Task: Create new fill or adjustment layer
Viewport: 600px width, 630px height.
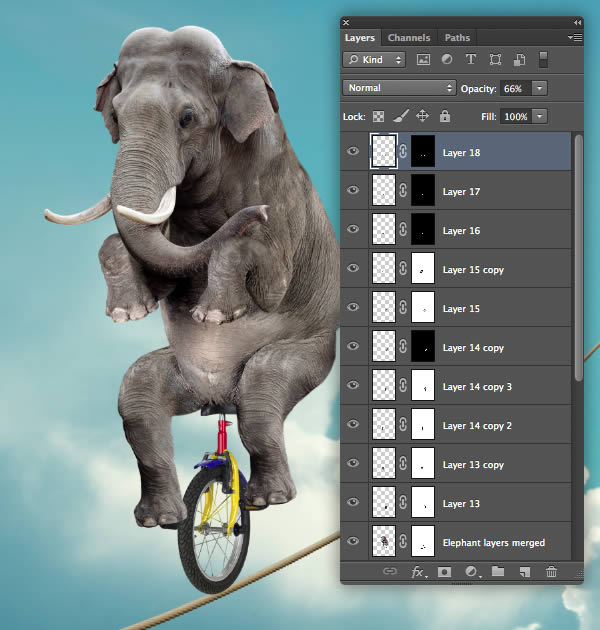Action: point(471,572)
